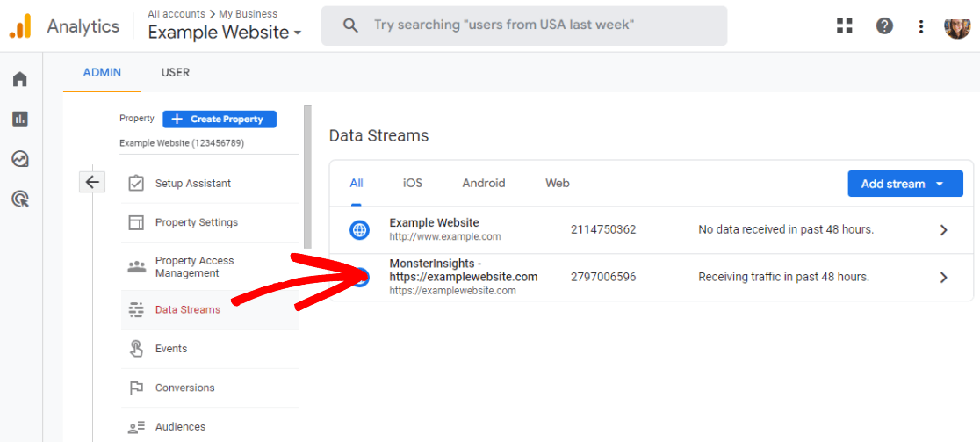Click the Setup Assistant checkbox icon

pos(135,183)
